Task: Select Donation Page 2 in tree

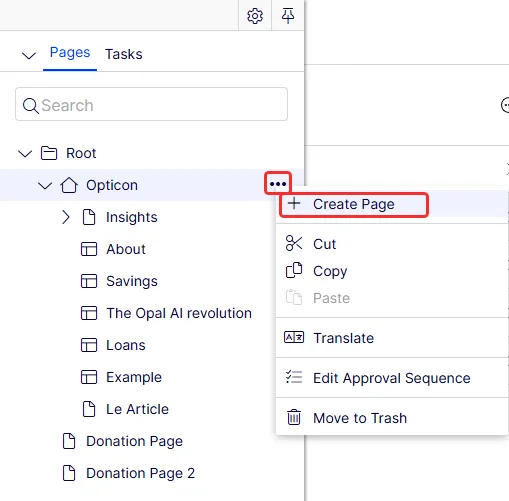Action: point(140,473)
